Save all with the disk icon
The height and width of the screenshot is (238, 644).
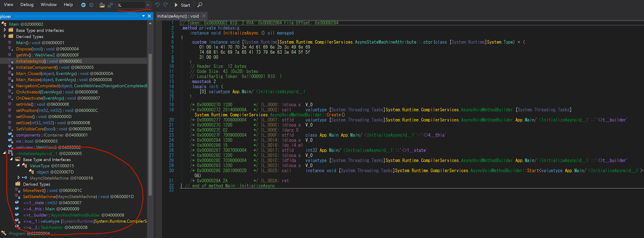[x=110, y=5]
